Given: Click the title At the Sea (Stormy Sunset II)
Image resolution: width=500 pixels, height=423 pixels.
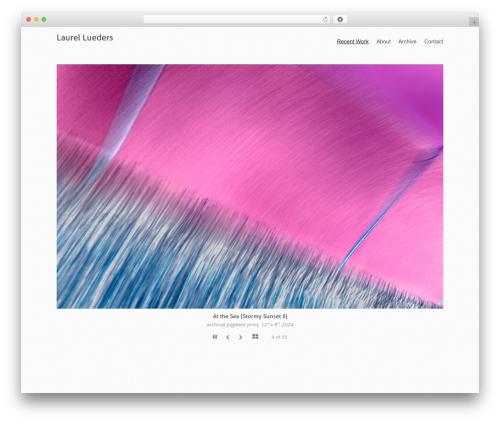Looking at the screenshot, I should (250, 316).
